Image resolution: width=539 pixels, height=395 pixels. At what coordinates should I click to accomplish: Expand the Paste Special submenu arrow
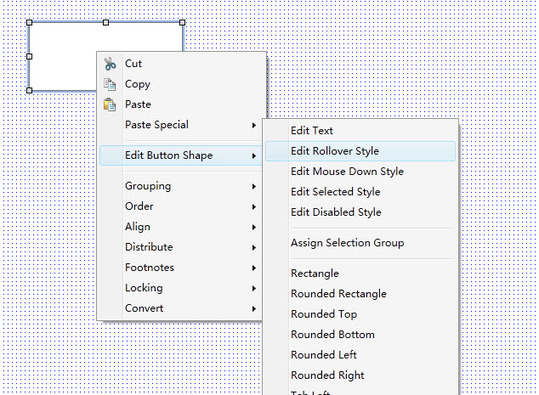pyautogui.click(x=254, y=125)
